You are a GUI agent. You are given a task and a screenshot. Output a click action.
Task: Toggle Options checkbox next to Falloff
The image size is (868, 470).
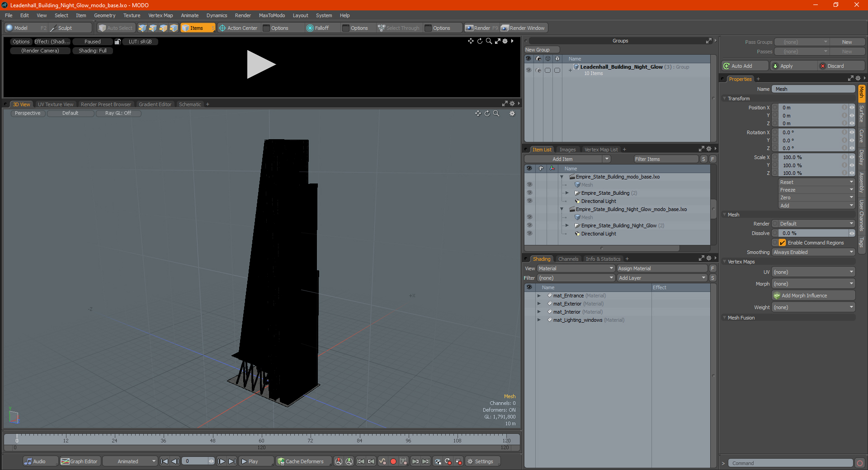pos(346,28)
